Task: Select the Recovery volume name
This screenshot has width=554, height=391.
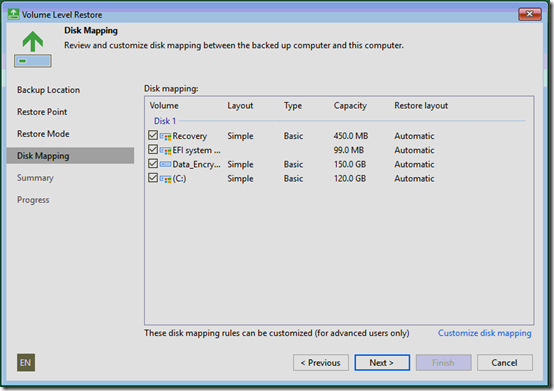Action: 190,136
